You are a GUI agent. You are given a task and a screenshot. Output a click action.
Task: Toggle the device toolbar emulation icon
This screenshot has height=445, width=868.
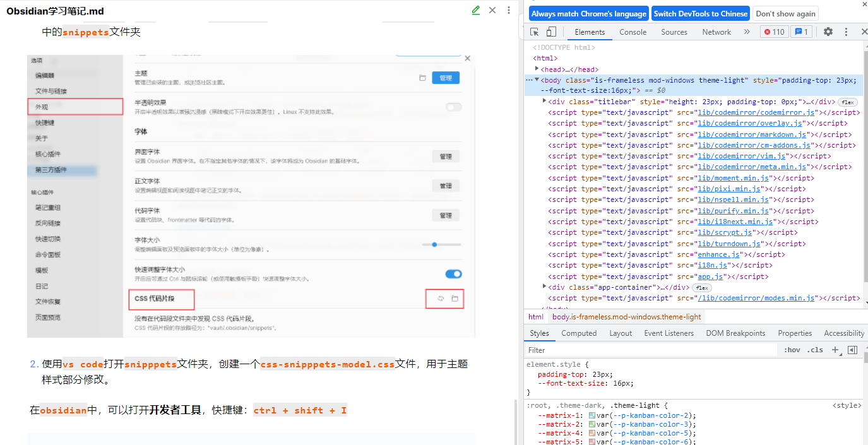tap(551, 32)
